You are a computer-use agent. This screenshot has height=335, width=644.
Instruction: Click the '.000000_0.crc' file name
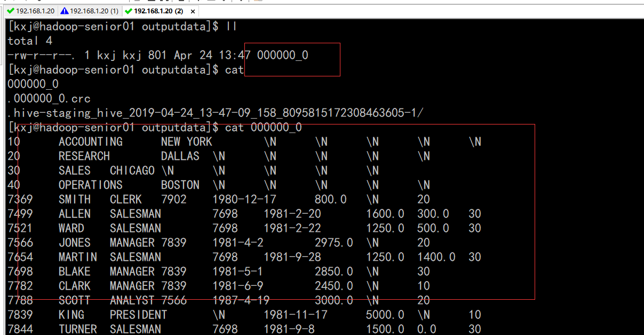tap(49, 98)
